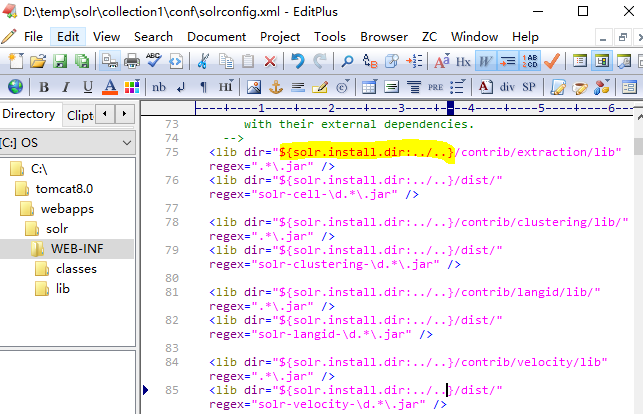
Task: Click the Paste clipboard icon
Action: tap(248, 61)
